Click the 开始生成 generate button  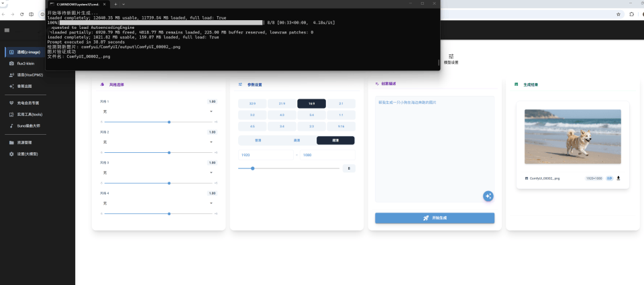pos(435,218)
